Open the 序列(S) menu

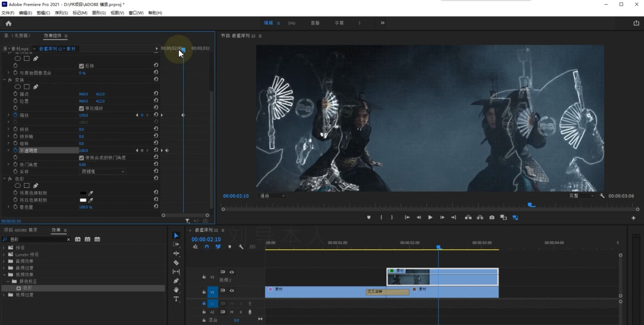click(61, 13)
